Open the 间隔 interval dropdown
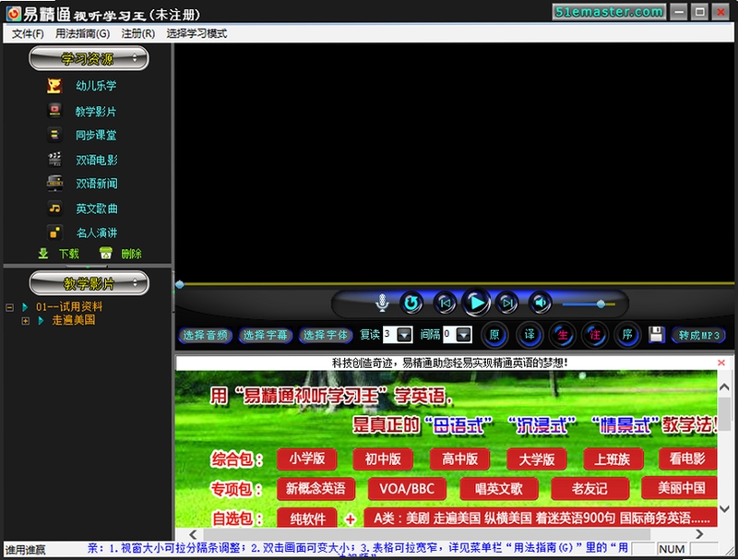The image size is (738, 560). click(464, 335)
